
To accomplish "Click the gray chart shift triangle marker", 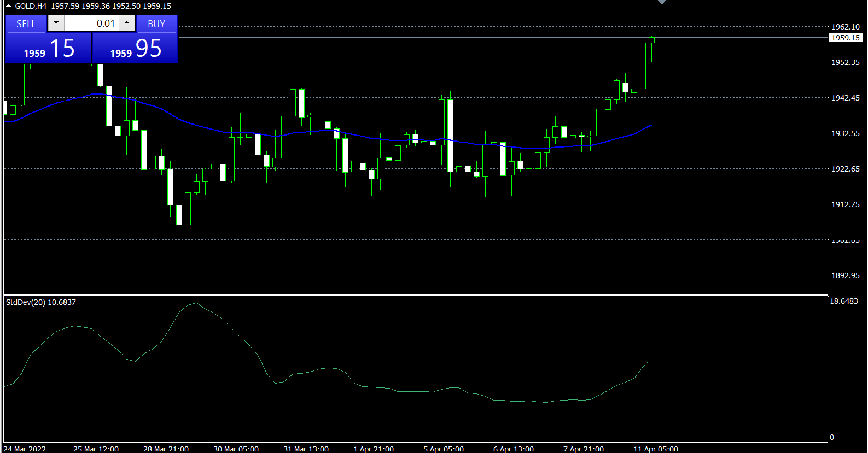I will tap(662, 2).
